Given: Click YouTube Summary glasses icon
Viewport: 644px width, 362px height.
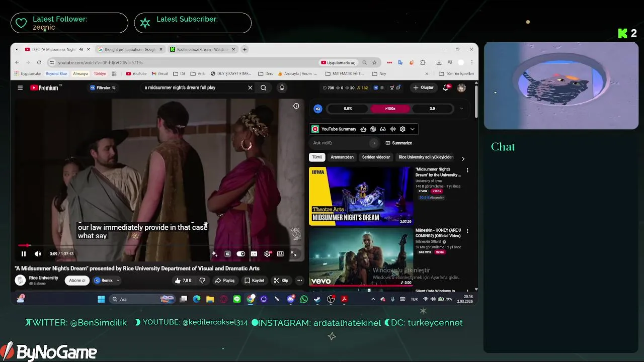Looking at the screenshot, I should (383, 129).
